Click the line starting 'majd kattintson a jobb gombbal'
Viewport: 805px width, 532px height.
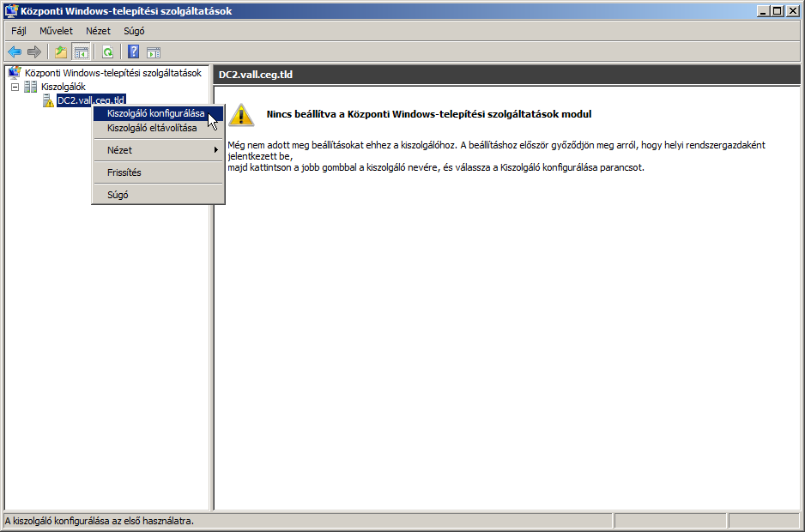436,167
